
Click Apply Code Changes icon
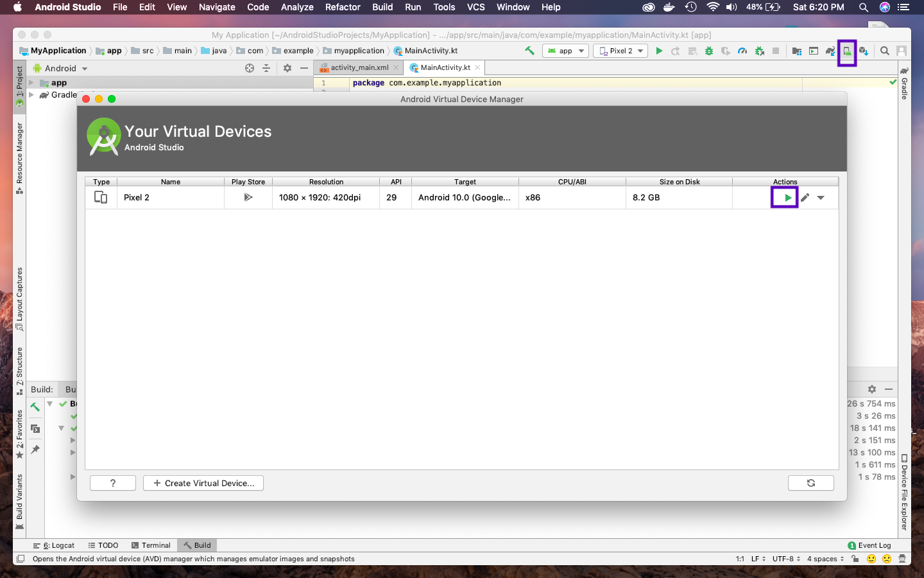(x=692, y=51)
